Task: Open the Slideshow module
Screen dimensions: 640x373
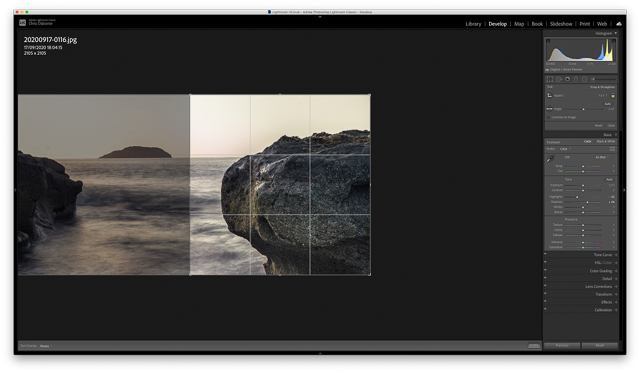Action: pyautogui.click(x=561, y=24)
